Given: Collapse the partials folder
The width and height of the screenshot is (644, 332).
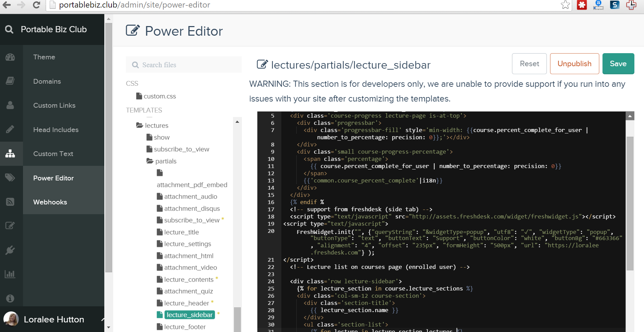Looking at the screenshot, I should 150,161.
